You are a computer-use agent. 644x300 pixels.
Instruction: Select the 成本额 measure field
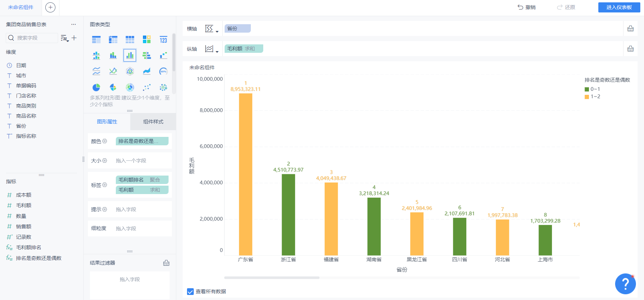click(x=24, y=195)
